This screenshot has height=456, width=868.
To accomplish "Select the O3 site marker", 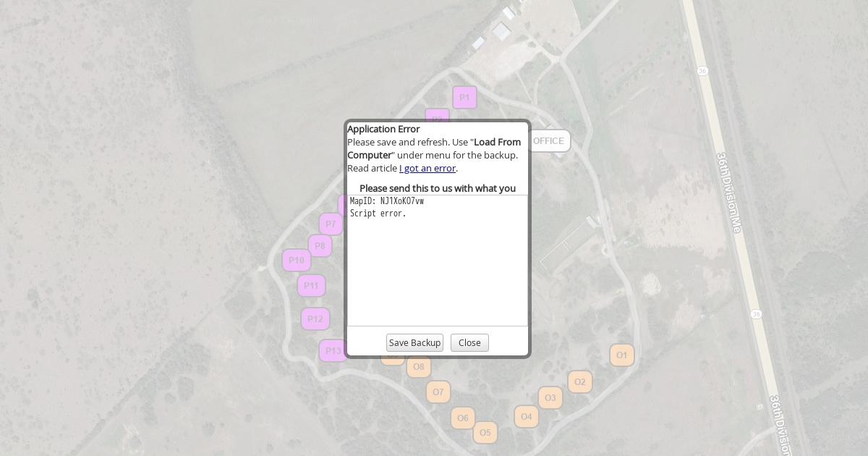I will (550, 397).
